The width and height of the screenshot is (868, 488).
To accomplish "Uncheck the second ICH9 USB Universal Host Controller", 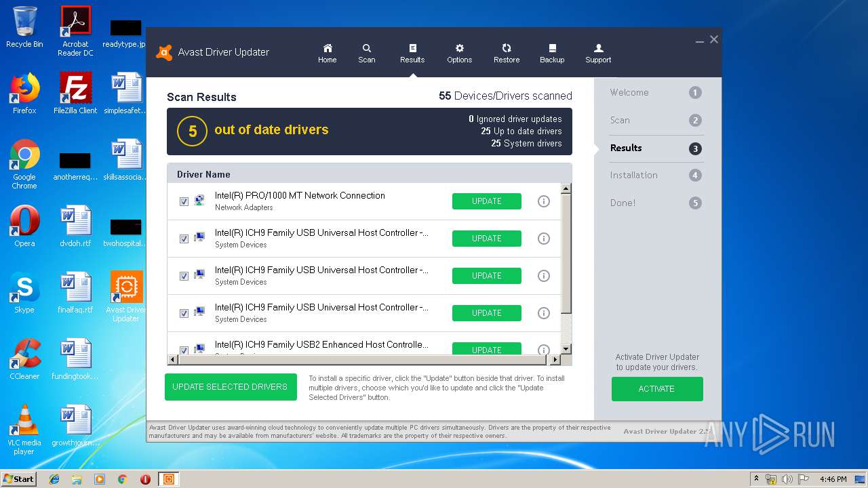I will click(184, 276).
